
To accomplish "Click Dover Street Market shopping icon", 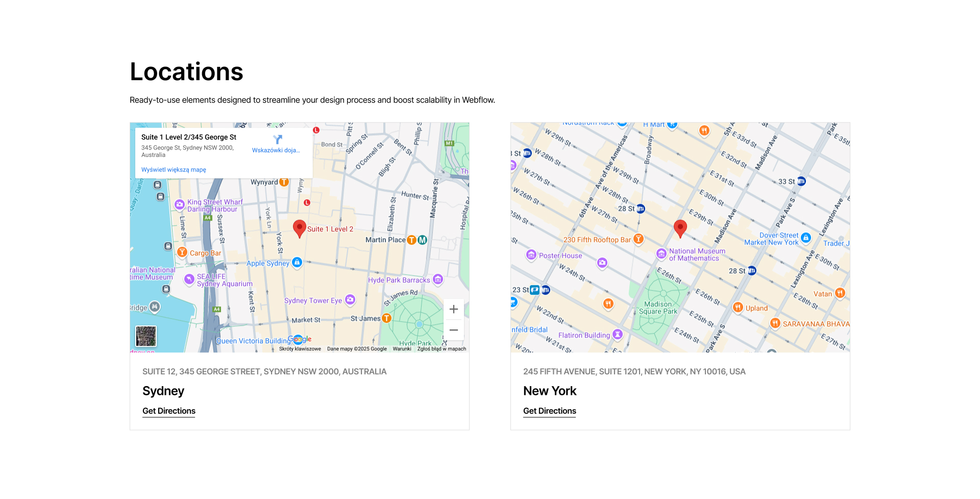I will [806, 238].
